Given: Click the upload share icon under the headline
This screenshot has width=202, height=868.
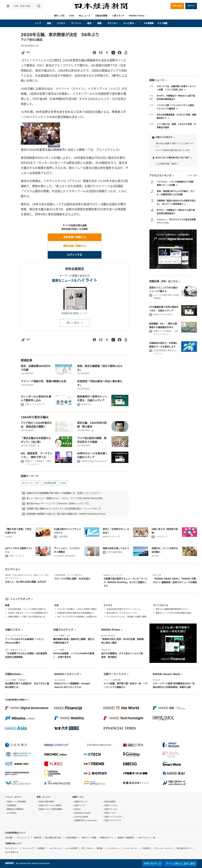Looking at the screenshot, I should pyautogui.click(x=126, y=53).
